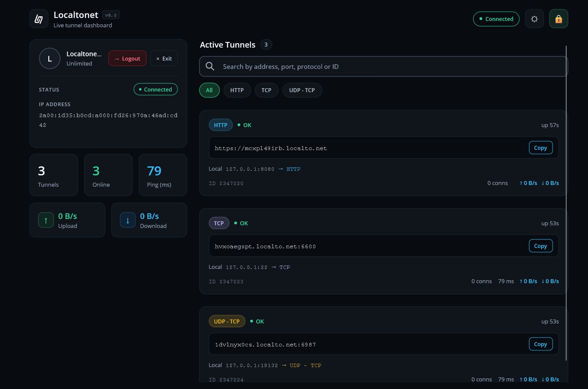Click ID 2347223 text
This screenshot has height=389, width=588.
226,282
